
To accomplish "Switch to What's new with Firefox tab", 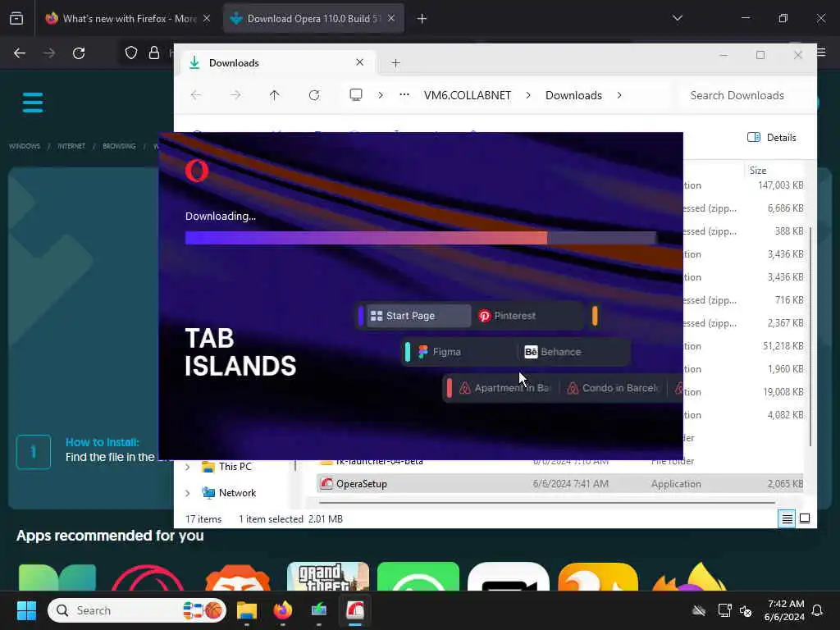I will (x=128, y=18).
